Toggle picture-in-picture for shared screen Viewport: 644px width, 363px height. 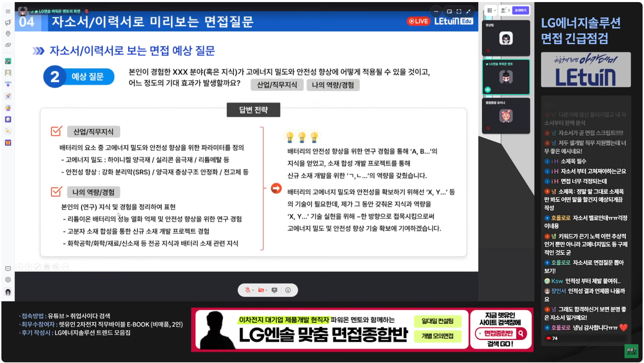[450, 11]
